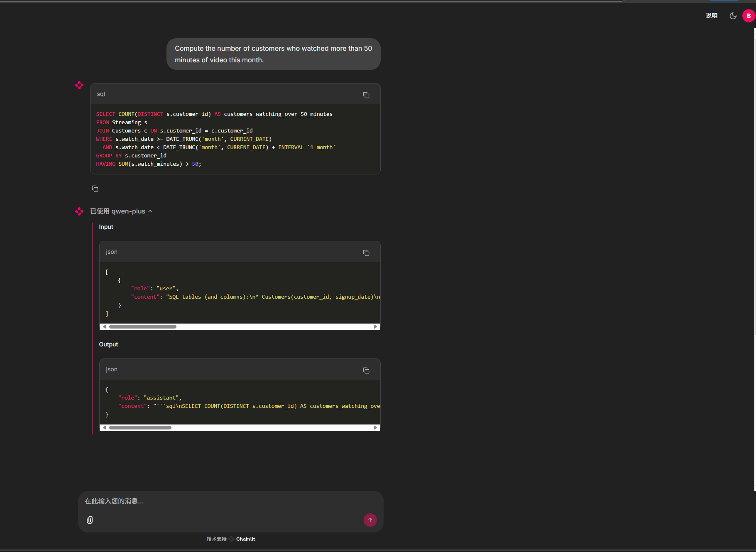Click left arrow of Input json scrollbar
The width and height of the screenshot is (756, 552).
coord(104,327)
